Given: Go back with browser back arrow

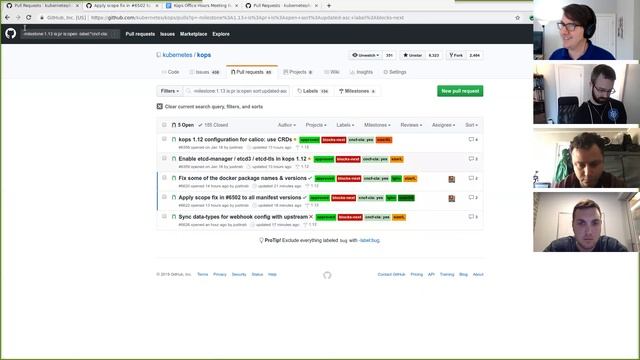Looking at the screenshot, I should (x=7, y=18).
